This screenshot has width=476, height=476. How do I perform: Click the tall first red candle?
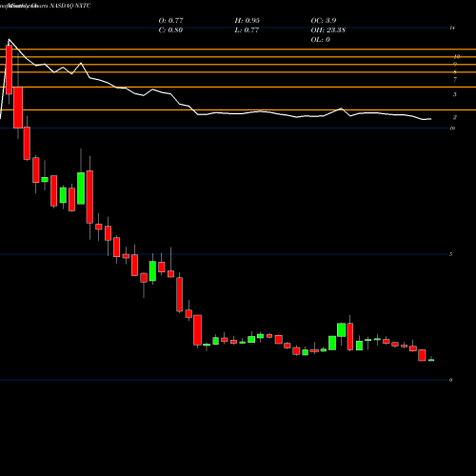coord(9,69)
